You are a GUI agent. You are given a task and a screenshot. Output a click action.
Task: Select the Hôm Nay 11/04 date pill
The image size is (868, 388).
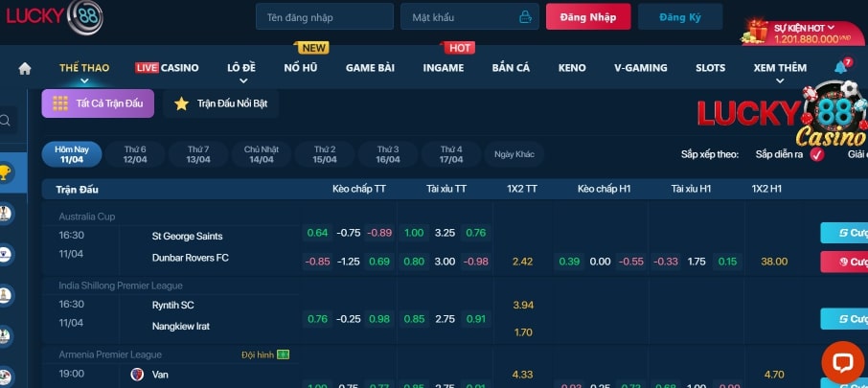pyautogui.click(x=72, y=154)
